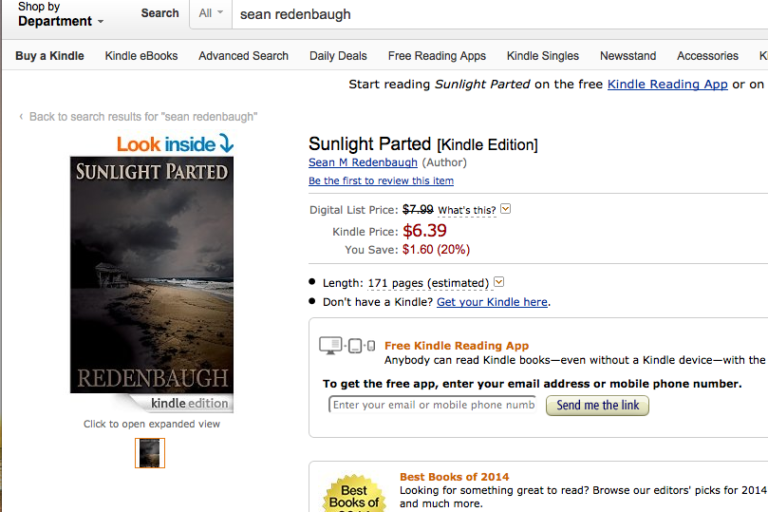
Task: Click the kindle edition logo under the cover
Action: click(189, 404)
